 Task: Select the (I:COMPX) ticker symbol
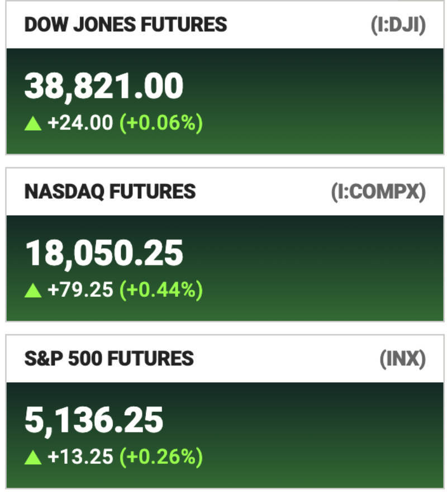pos(378,192)
